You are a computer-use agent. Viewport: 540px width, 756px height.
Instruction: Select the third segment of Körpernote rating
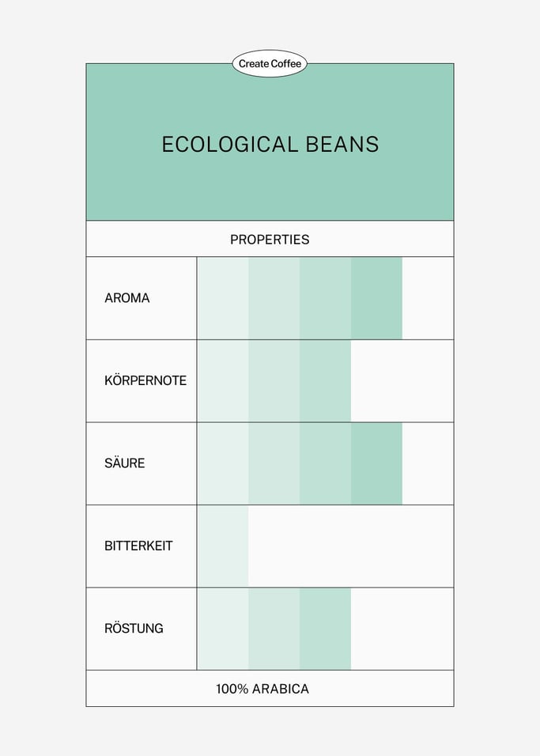tap(325, 380)
